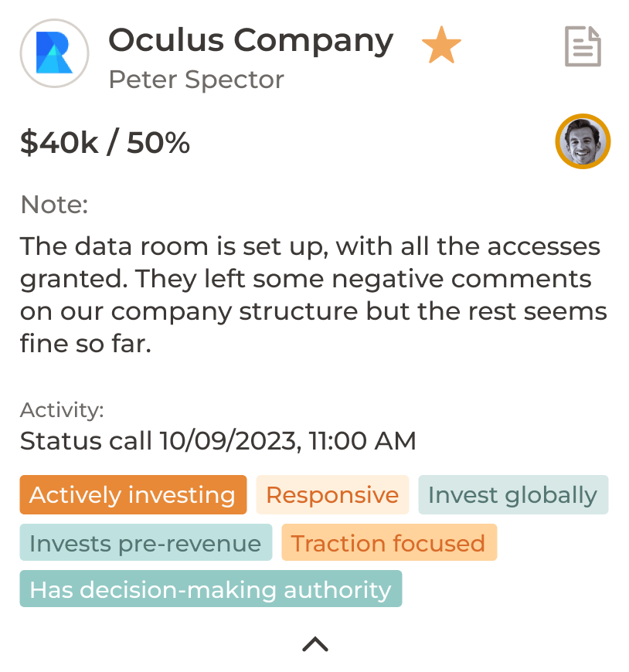Screen dimensions: 629x672
Task: Collapse the card with the up chevron
Action: 315,643
